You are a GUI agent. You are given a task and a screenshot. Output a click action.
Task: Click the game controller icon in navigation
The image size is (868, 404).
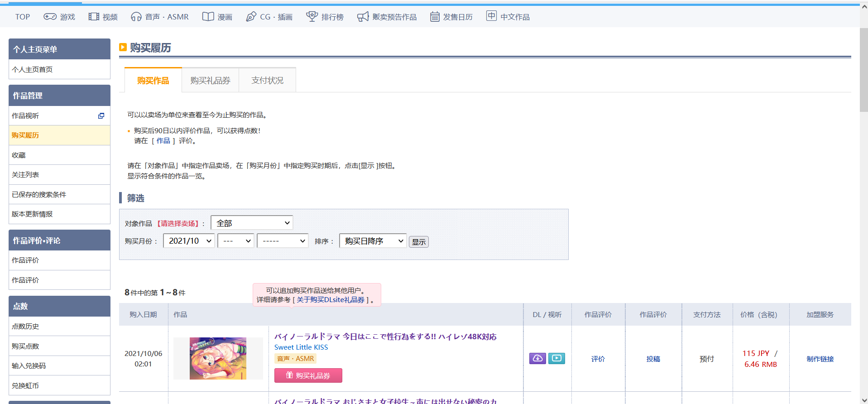tap(50, 17)
